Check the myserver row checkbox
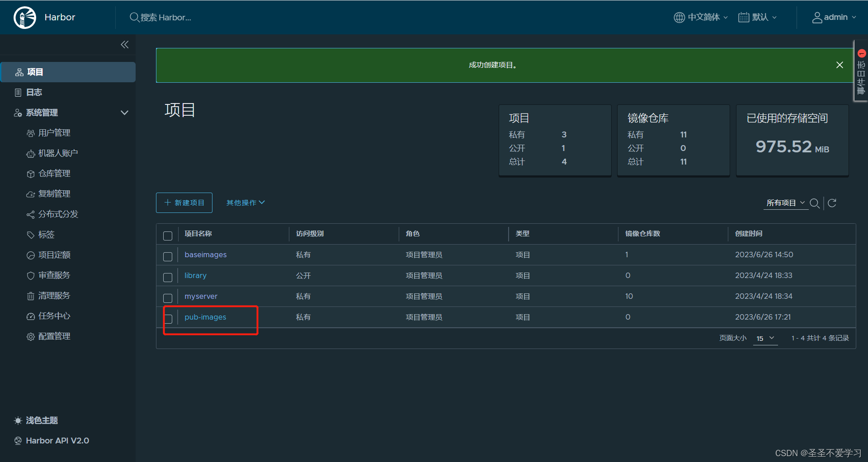 coord(168,298)
